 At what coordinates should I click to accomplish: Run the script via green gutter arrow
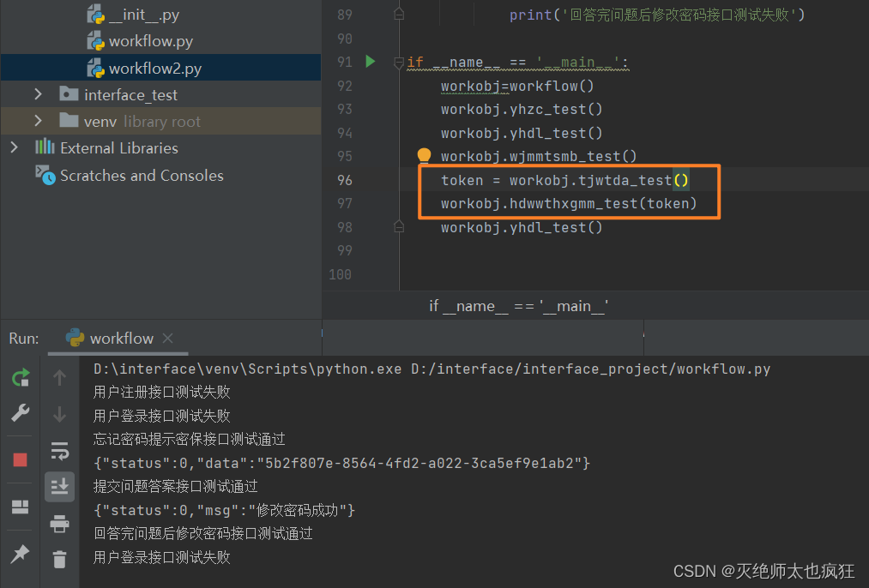tap(370, 62)
